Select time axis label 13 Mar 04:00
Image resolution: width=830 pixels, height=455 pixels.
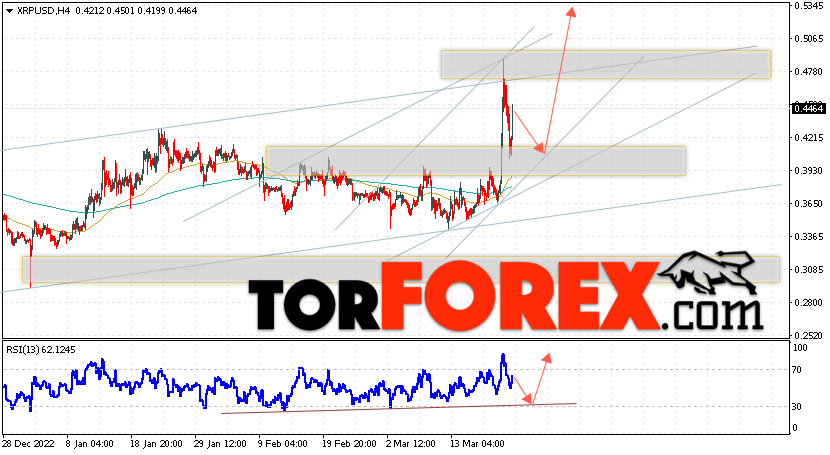pos(477,443)
